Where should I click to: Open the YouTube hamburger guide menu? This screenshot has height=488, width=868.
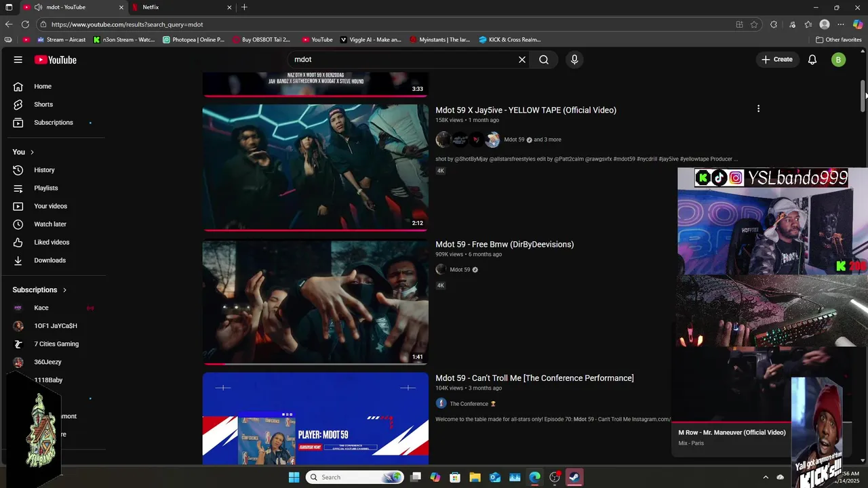[x=18, y=60]
